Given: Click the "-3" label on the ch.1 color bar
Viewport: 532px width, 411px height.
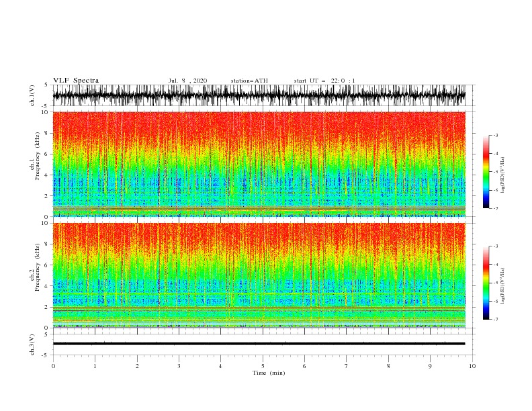Looking at the screenshot, I should pos(495,135).
